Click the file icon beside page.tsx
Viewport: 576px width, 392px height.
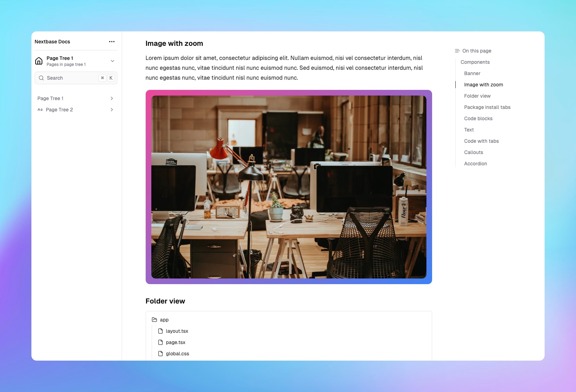click(160, 342)
